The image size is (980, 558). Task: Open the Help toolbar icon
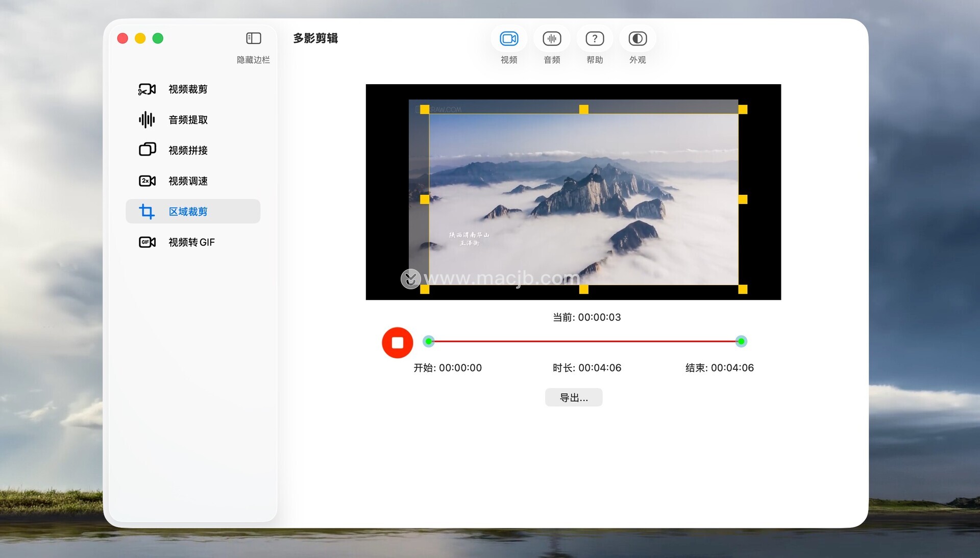[x=595, y=39]
